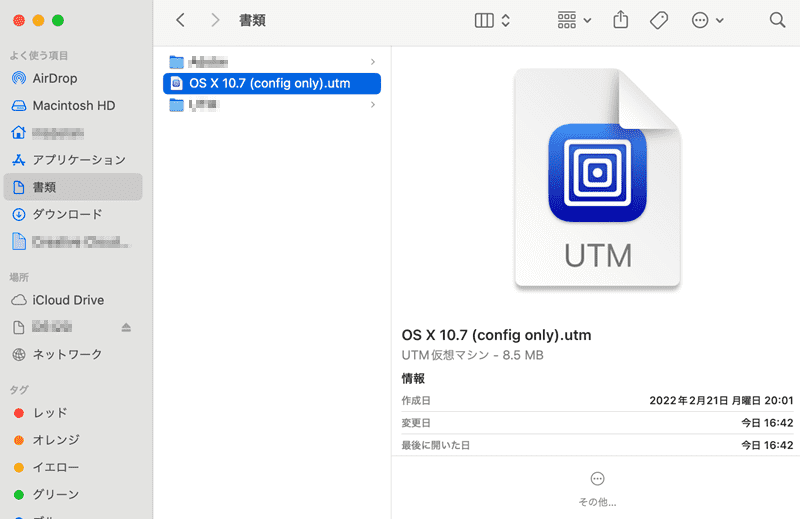Click the preview file name OS X 10.7 title
The image size is (800, 519).
[x=496, y=335]
